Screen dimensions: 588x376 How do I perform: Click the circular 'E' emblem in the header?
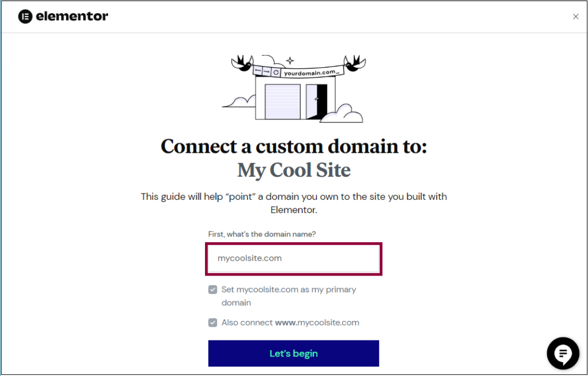pos(25,17)
